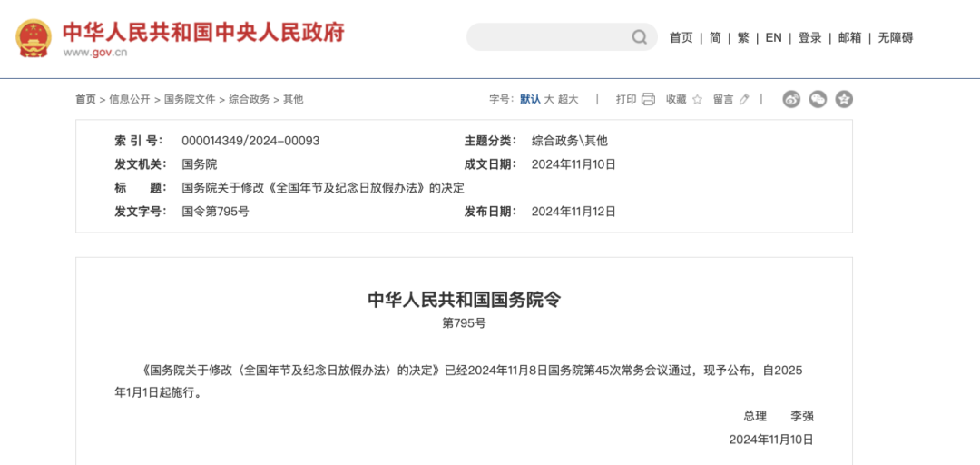
Task: Go to 首页 in the breadcrumb
Action: point(85,99)
